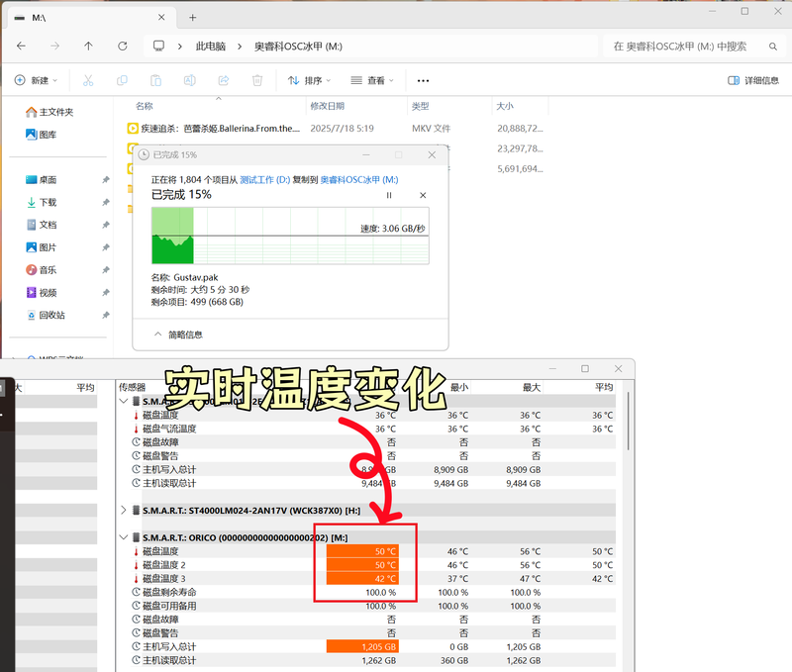
Task: Select the 磁盘气流温度 sensor row
Action: pyautogui.click(x=373, y=429)
